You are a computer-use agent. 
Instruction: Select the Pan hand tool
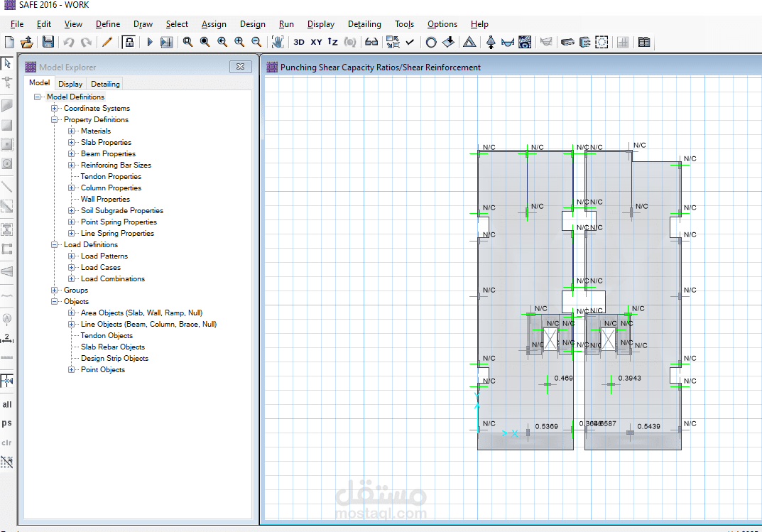278,43
